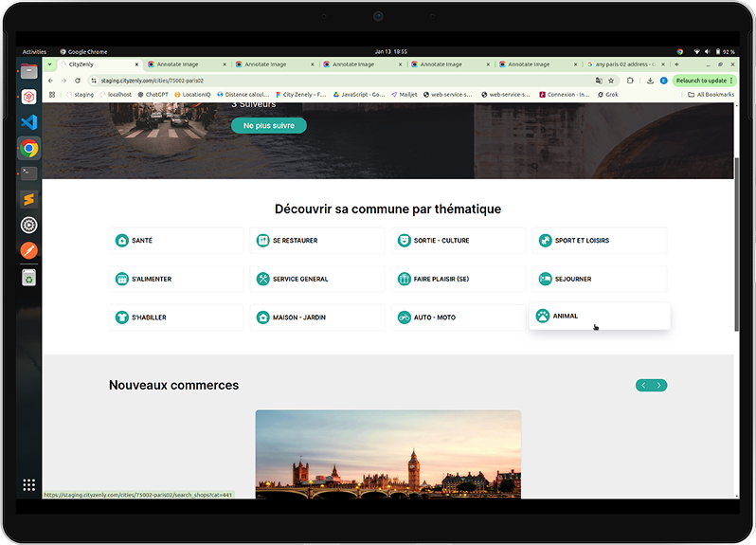Viewport: 756px width, 545px height.
Task: Click the translate page icon
Action: (x=599, y=81)
